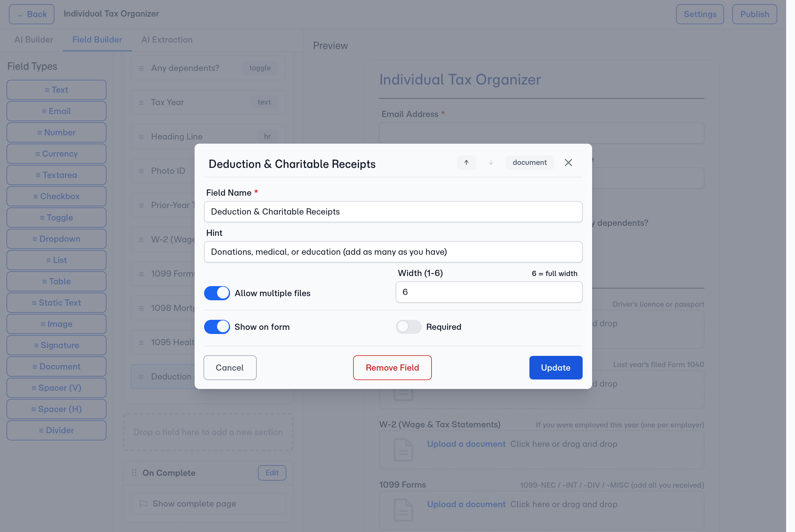Image resolution: width=795 pixels, height=532 pixels.
Task: Select the Divider field type
Action: [56, 430]
